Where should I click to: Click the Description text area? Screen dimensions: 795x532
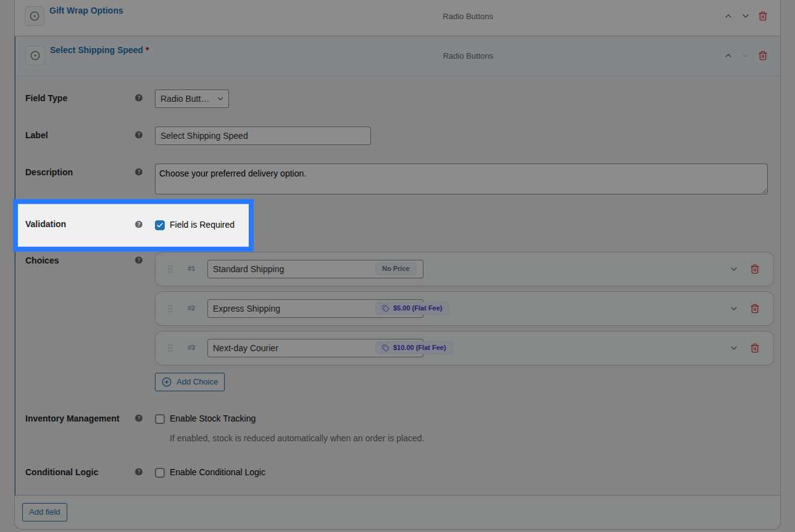[461, 179]
